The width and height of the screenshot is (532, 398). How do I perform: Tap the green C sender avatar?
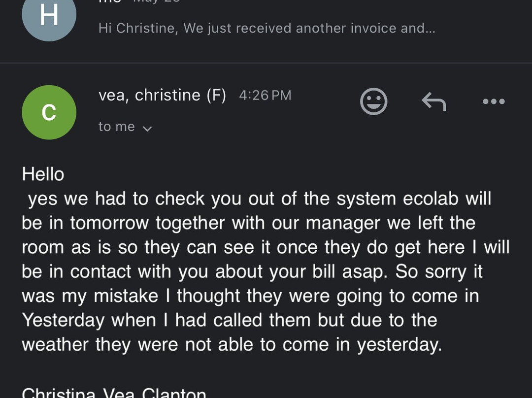tap(49, 112)
